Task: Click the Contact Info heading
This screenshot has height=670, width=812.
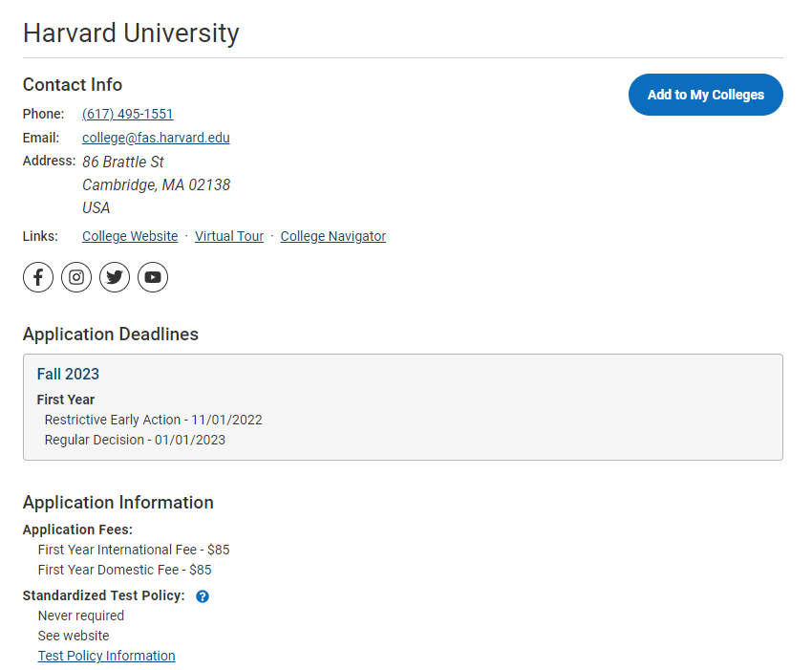Action: (x=73, y=84)
